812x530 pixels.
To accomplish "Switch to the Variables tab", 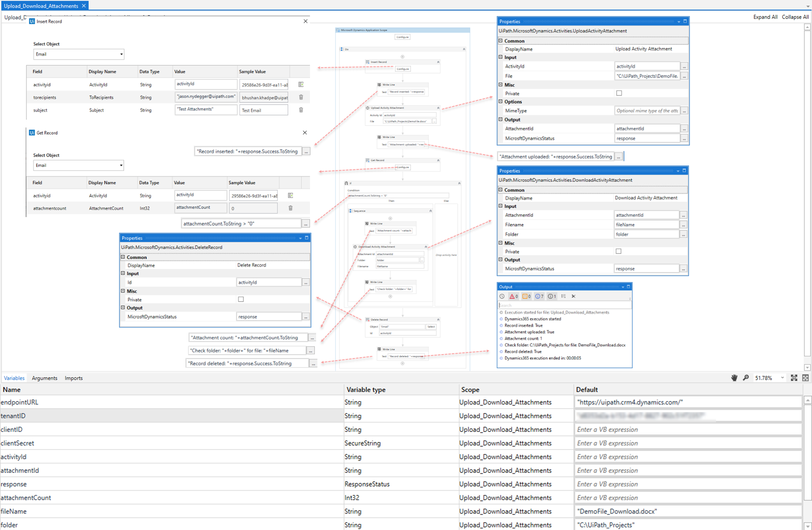I will pyautogui.click(x=14, y=378).
